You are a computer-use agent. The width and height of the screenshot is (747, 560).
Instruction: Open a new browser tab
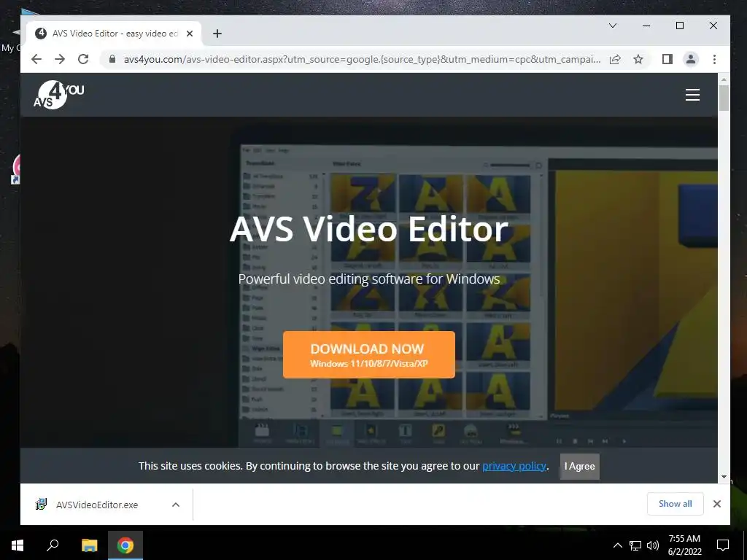click(217, 34)
